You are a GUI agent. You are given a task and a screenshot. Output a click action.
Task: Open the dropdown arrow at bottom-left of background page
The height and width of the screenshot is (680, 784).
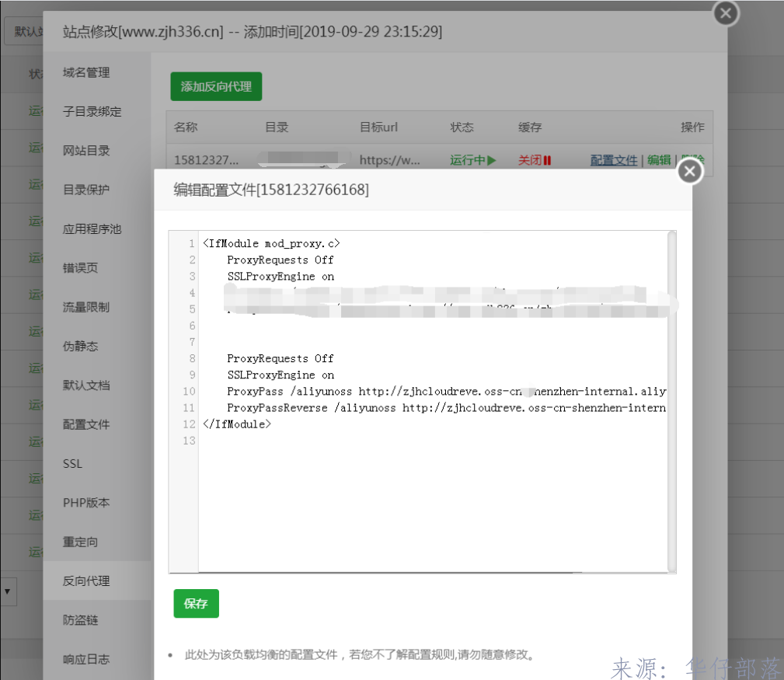8,591
